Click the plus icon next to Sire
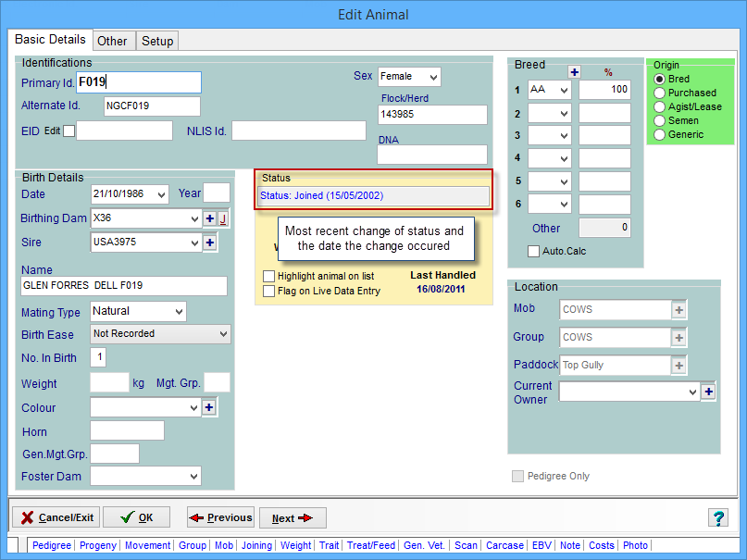Viewport: 747px width, 560px height. point(209,243)
